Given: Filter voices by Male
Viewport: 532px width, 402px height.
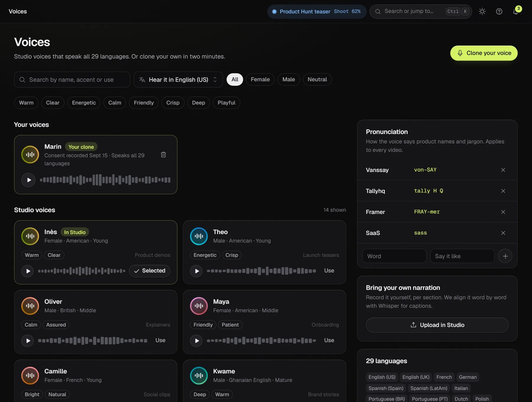Looking at the screenshot, I should [x=288, y=80].
